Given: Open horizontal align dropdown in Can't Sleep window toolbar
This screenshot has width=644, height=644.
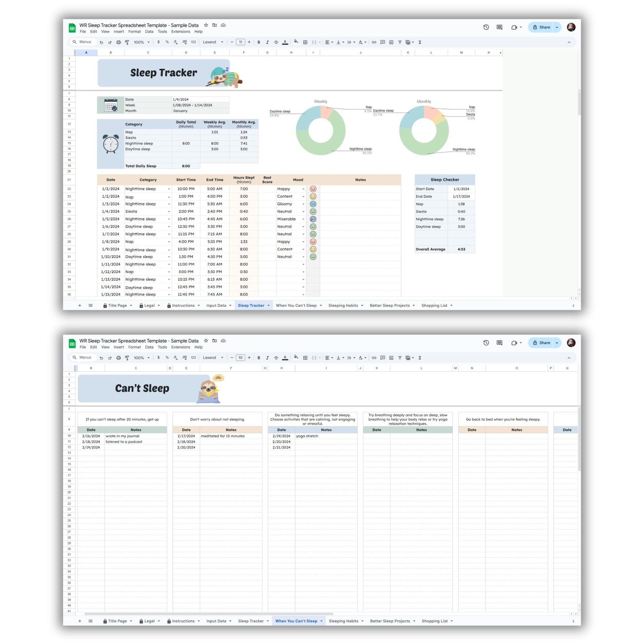Looking at the screenshot, I should [x=329, y=358].
